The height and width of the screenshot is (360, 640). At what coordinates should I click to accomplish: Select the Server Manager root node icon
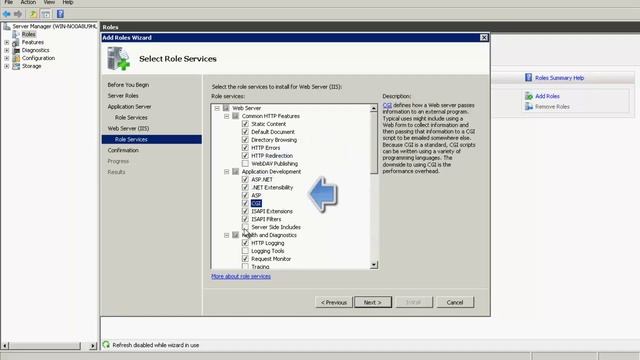point(7,27)
